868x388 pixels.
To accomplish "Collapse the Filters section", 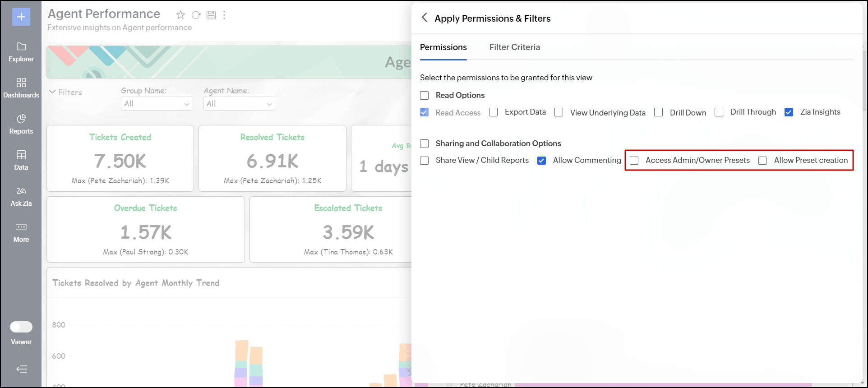I will [x=53, y=92].
